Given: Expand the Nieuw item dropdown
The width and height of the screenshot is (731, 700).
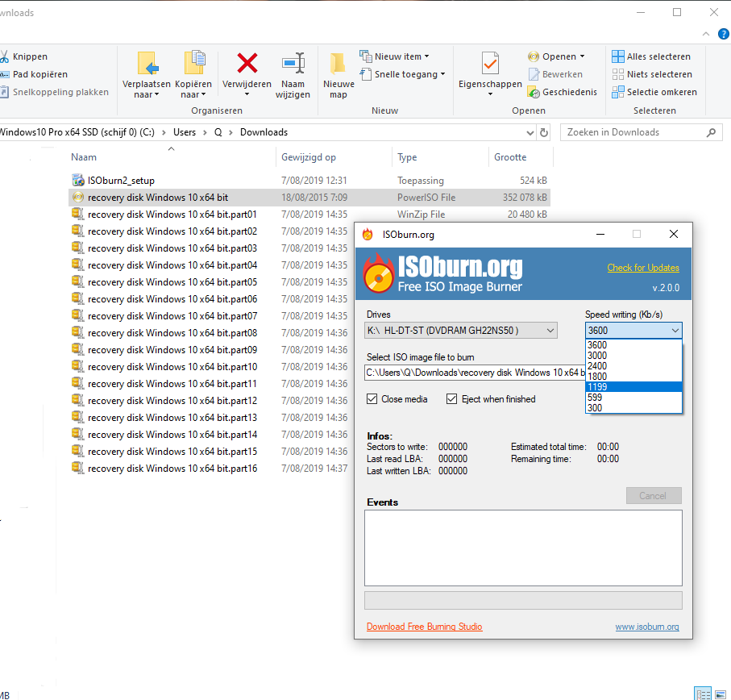Looking at the screenshot, I should click(401, 56).
